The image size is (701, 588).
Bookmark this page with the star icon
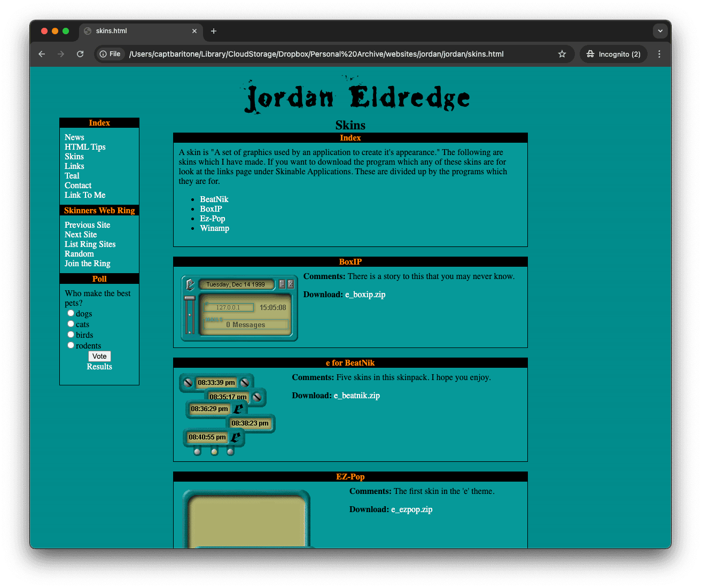pyautogui.click(x=562, y=54)
